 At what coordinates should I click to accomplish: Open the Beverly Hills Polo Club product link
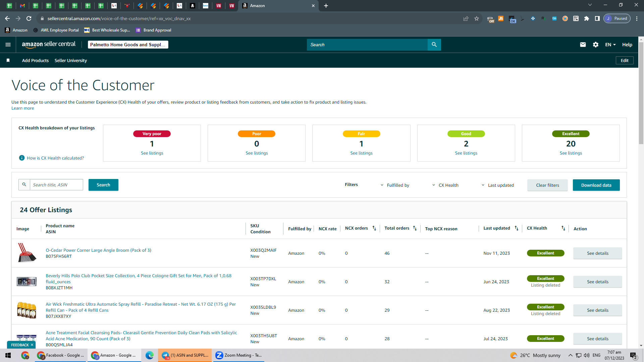(x=139, y=279)
